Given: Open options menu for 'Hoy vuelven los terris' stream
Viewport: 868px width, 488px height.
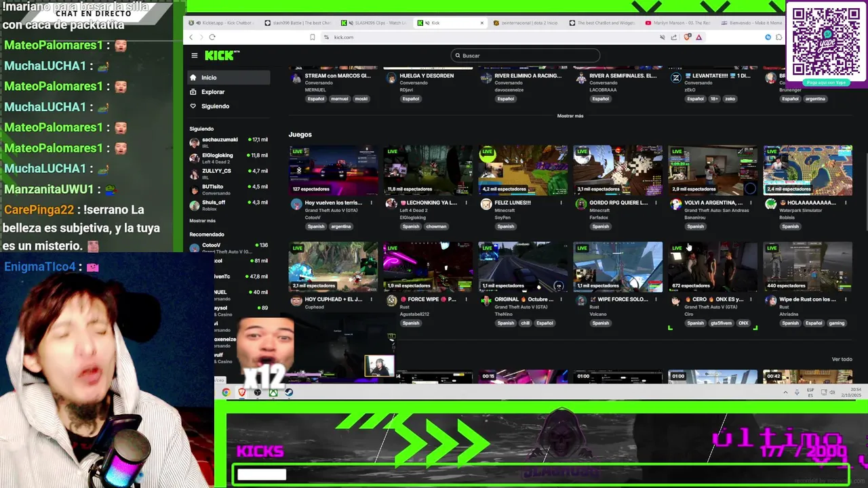Looking at the screenshot, I should tap(371, 203).
